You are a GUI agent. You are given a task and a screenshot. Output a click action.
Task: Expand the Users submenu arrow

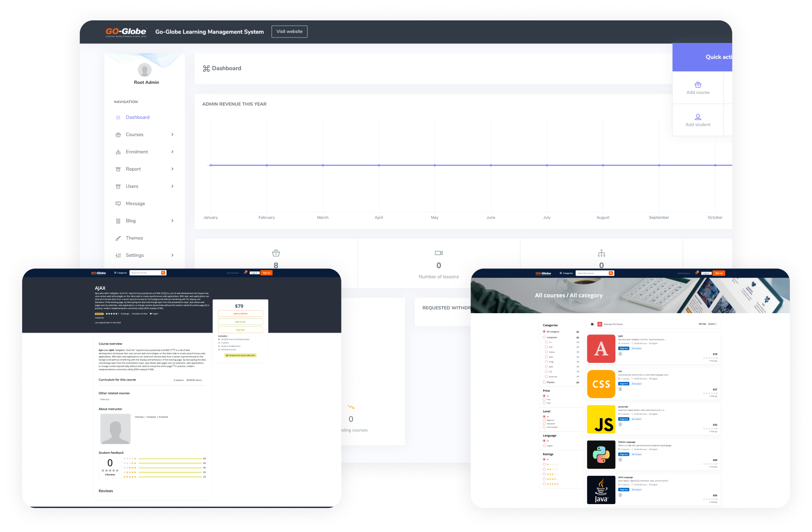coord(172,186)
